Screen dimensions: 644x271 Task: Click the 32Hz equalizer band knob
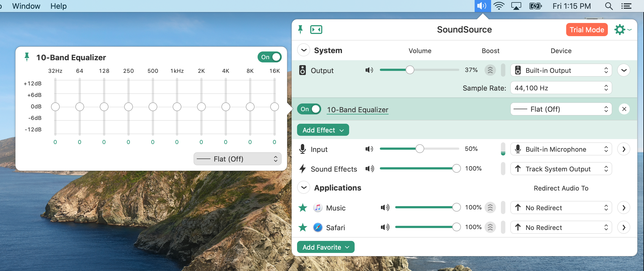click(55, 107)
